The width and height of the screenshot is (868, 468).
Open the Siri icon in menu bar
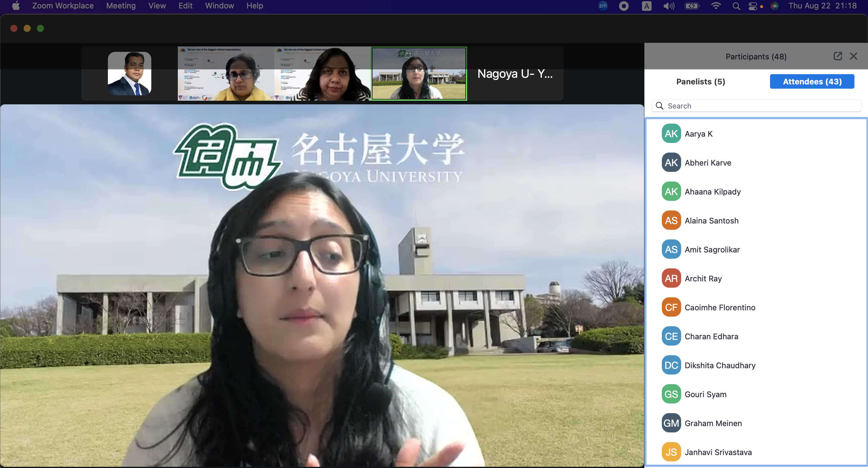(774, 6)
